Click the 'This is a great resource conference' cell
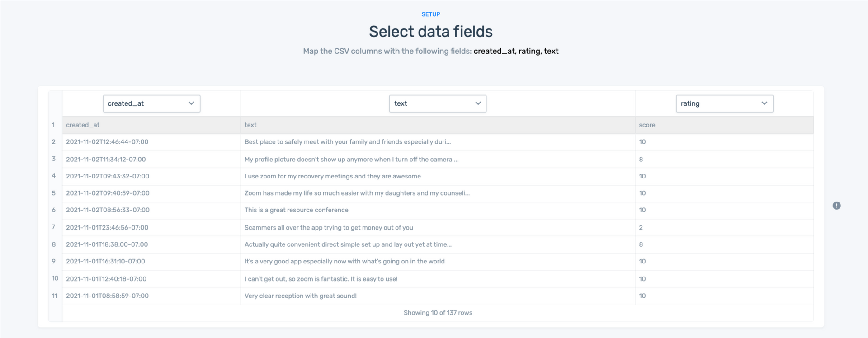 296,210
